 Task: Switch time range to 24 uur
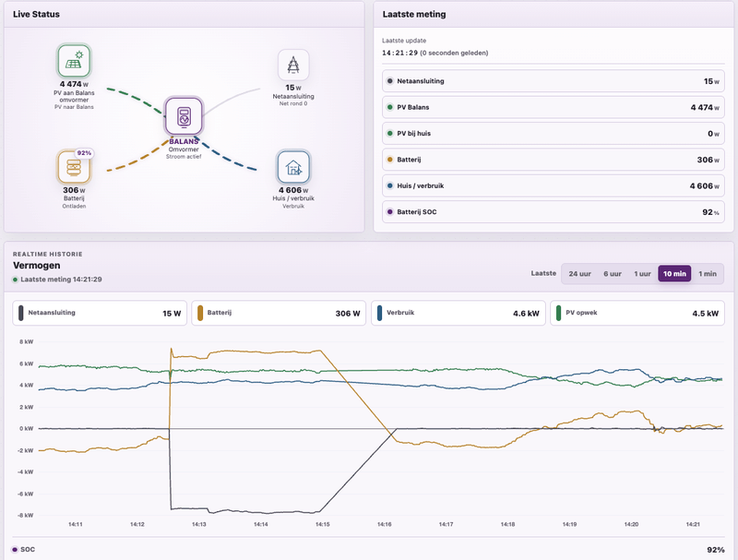579,273
